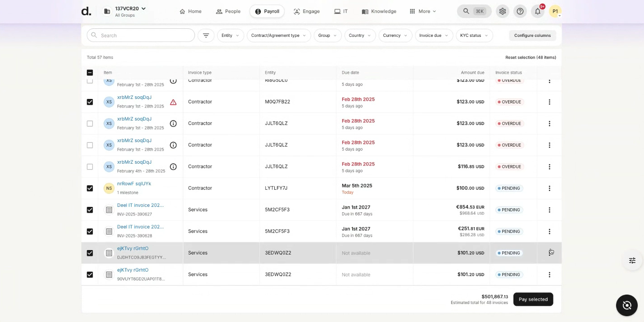This screenshot has width=644, height=322.
Task: Expand the KYC status filter
Action: pyautogui.click(x=474, y=36)
